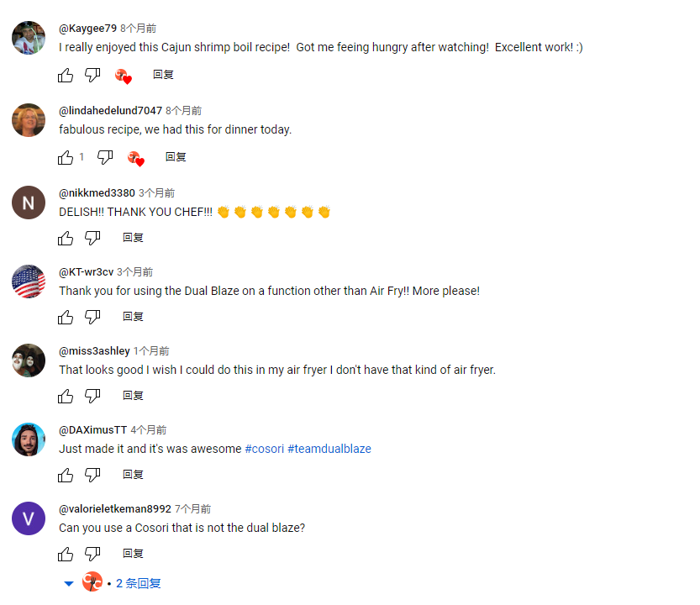Thumbs up @nikkmed3380's DELISH comment

click(66, 238)
